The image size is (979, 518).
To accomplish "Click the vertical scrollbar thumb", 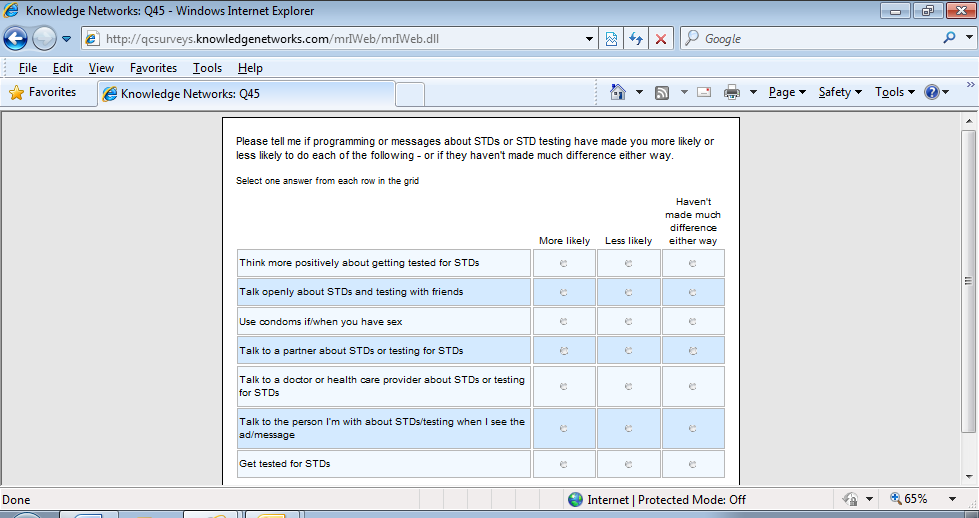I will (968, 281).
